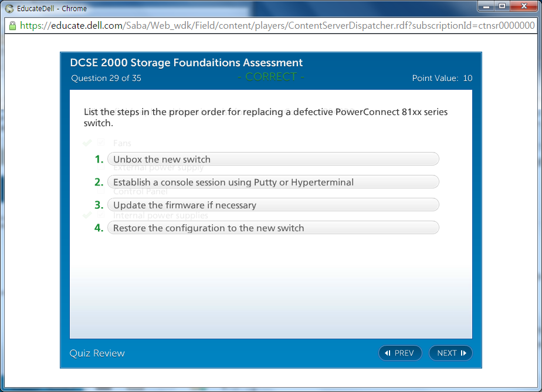Screen dimensions: 542x392
Task: Click the Quiz Review label
Action: (97, 353)
